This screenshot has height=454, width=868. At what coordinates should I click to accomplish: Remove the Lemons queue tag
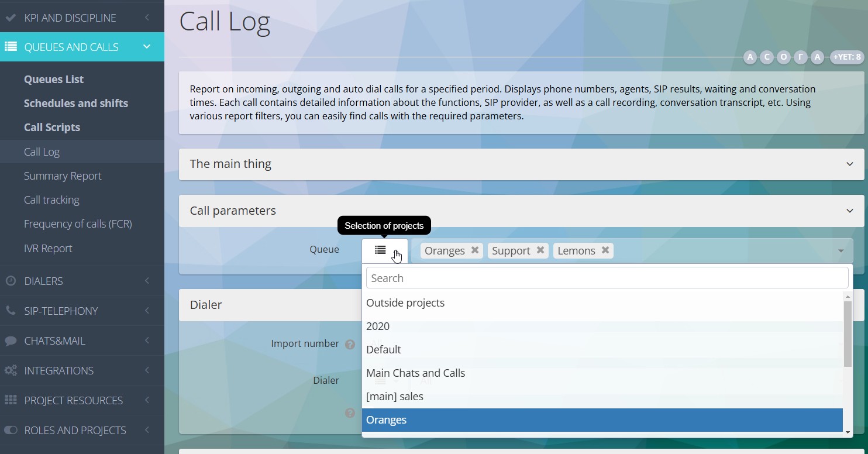605,250
